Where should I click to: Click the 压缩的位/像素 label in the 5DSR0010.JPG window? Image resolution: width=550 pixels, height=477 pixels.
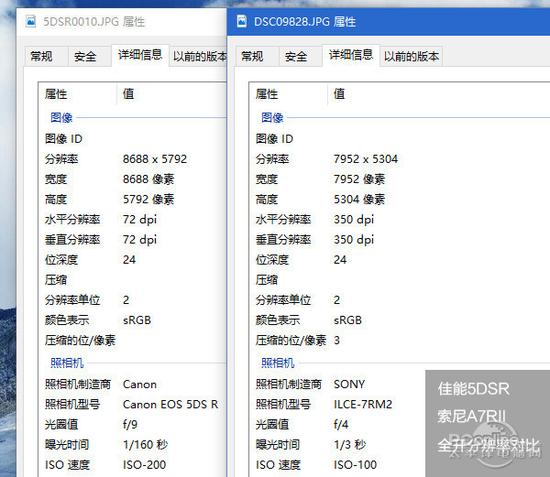click(80, 340)
